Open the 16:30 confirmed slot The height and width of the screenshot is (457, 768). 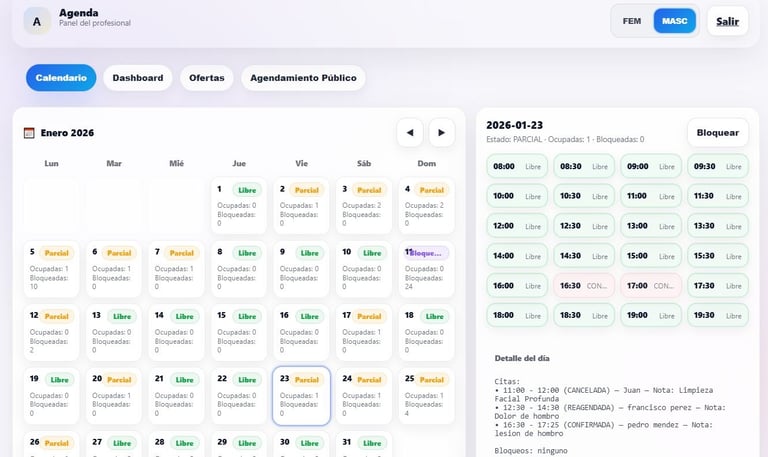coord(584,286)
